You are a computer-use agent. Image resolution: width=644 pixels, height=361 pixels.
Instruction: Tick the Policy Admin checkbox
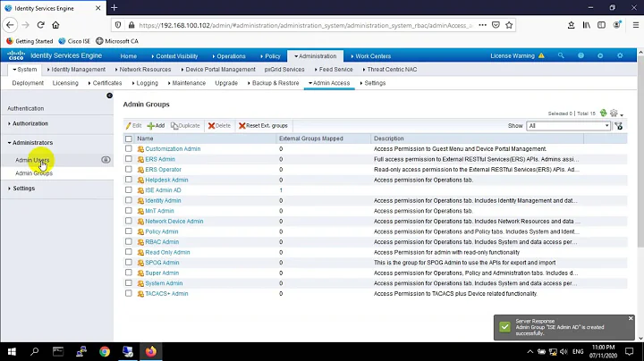[x=129, y=231]
